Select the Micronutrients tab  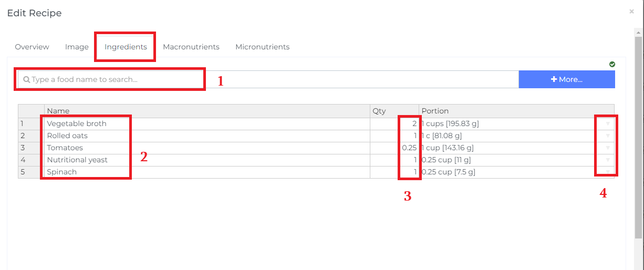(x=262, y=47)
